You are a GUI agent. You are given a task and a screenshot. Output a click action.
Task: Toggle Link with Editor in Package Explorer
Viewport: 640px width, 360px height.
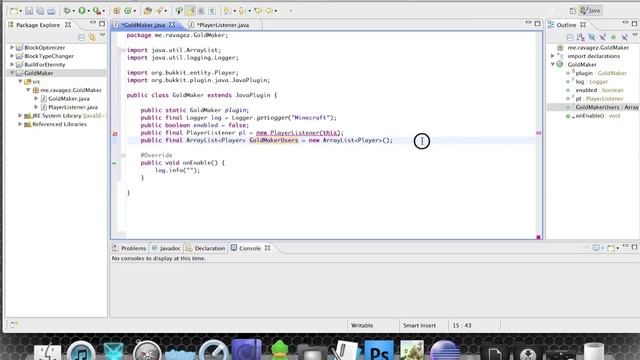92,38
